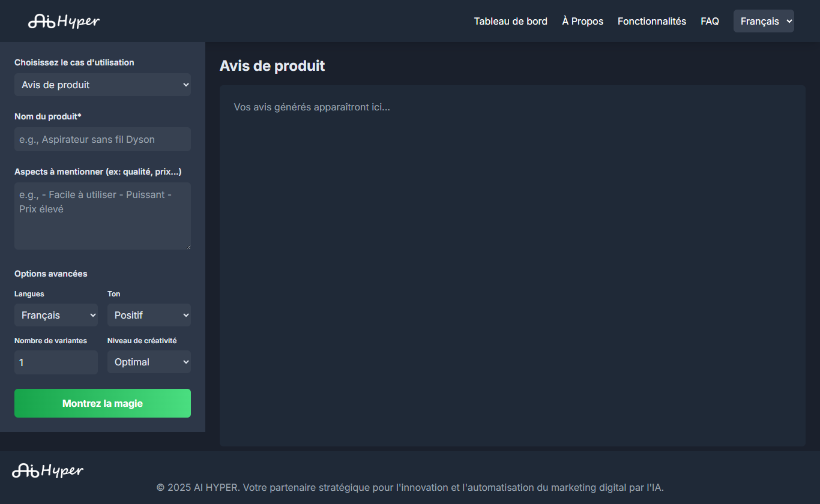Click the Nombre de variantes label
The height and width of the screenshot is (504, 820).
[51, 341]
